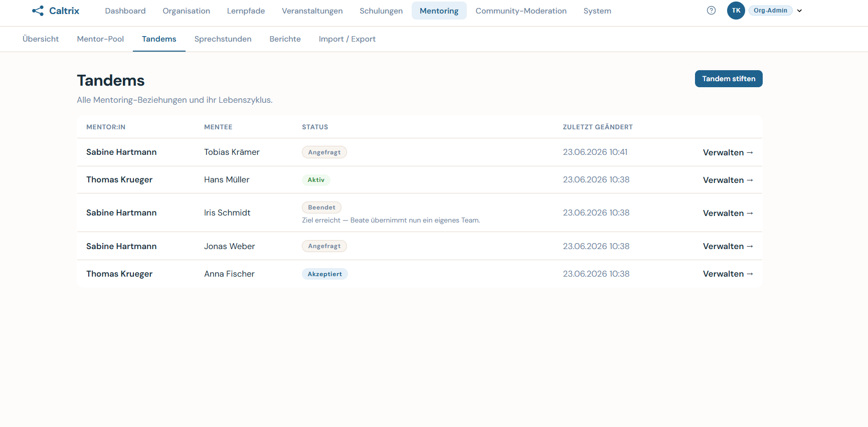Image resolution: width=868 pixels, height=427 pixels.
Task: Go to Organisation in top navigation
Action: 186,11
